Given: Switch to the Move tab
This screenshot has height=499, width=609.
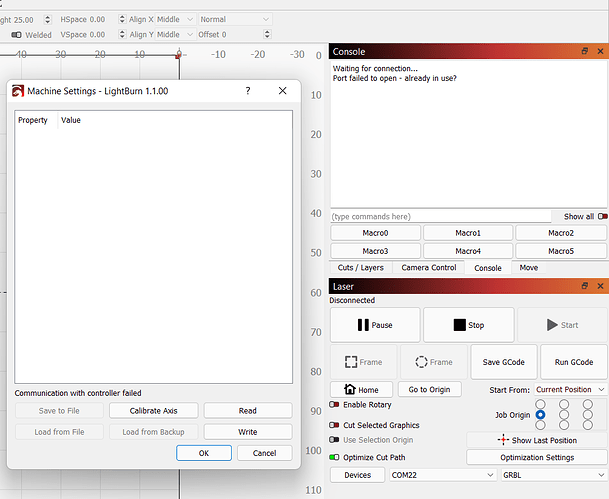Looking at the screenshot, I should click(529, 268).
